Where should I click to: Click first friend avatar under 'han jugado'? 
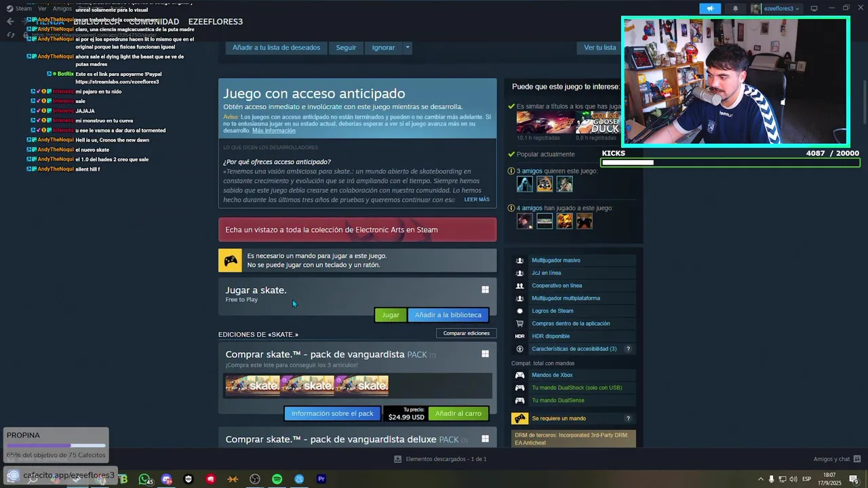(525, 221)
